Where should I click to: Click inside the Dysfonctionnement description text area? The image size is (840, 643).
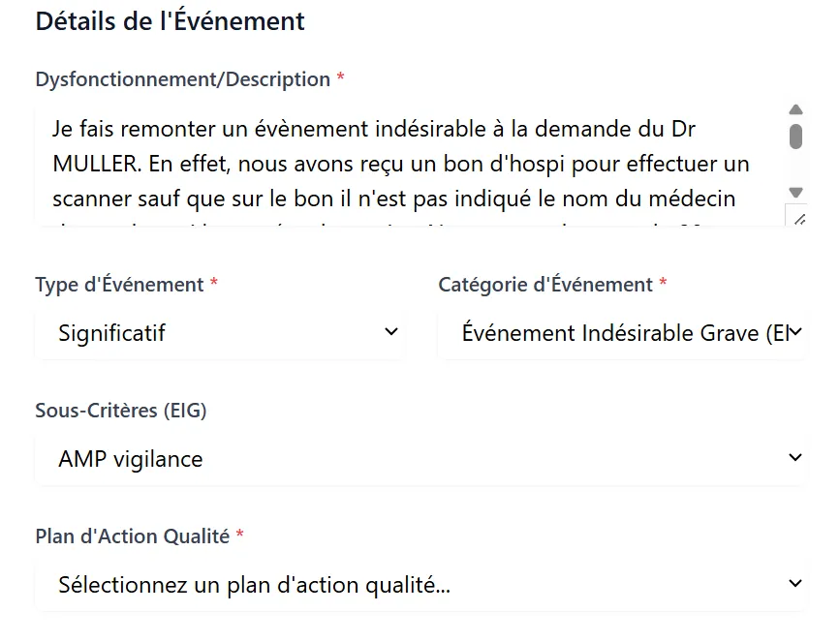410,165
